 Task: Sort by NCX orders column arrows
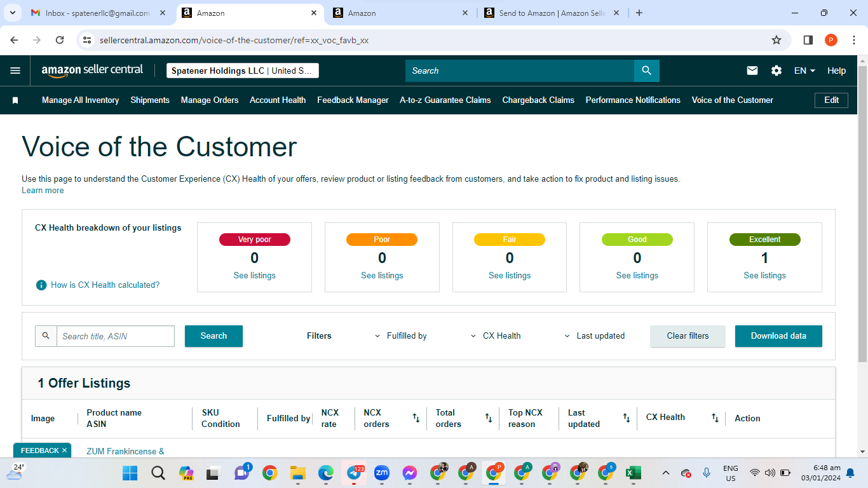[x=416, y=418]
